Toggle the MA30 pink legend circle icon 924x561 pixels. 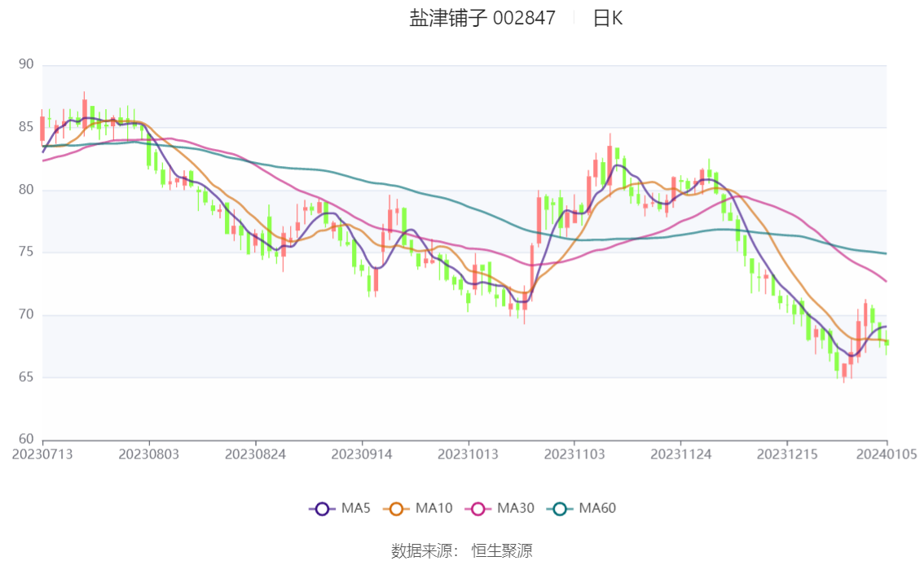478,509
